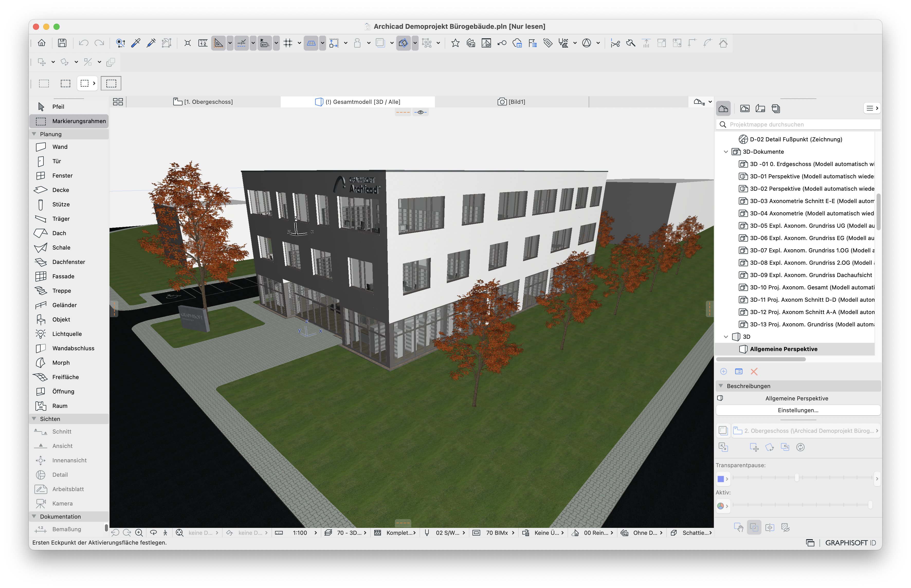Select the Lichtquelle tool

(x=69, y=334)
